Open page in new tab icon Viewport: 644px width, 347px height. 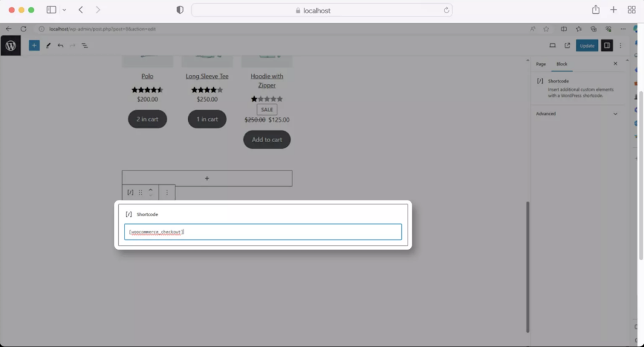(x=567, y=46)
